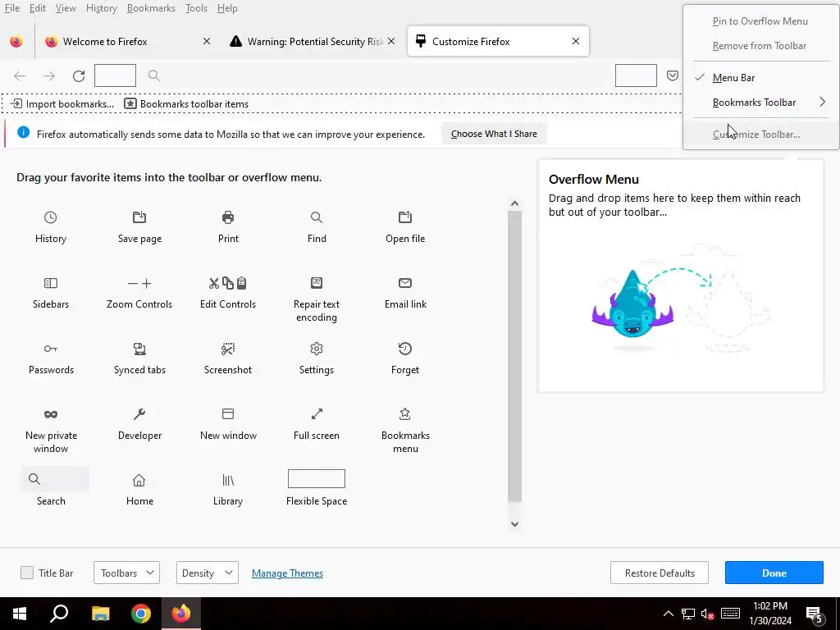Click the New window icon

pyautogui.click(x=228, y=414)
